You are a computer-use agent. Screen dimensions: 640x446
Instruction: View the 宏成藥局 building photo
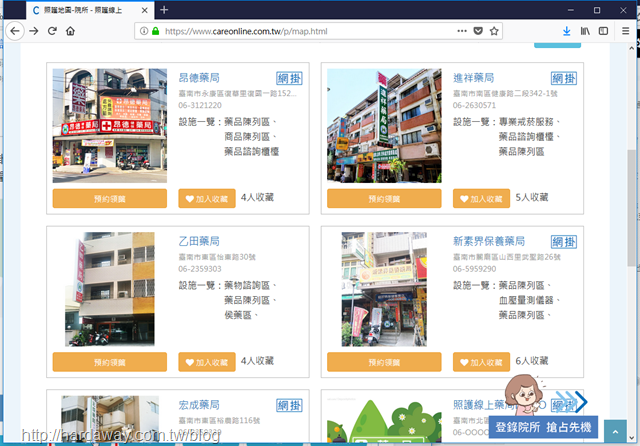point(110,419)
